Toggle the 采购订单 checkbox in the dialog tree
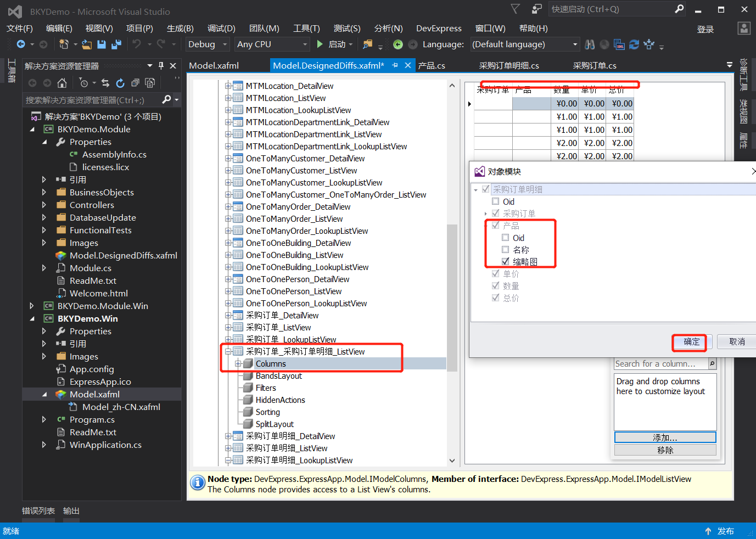The image size is (756, 539). click(496, 214)
